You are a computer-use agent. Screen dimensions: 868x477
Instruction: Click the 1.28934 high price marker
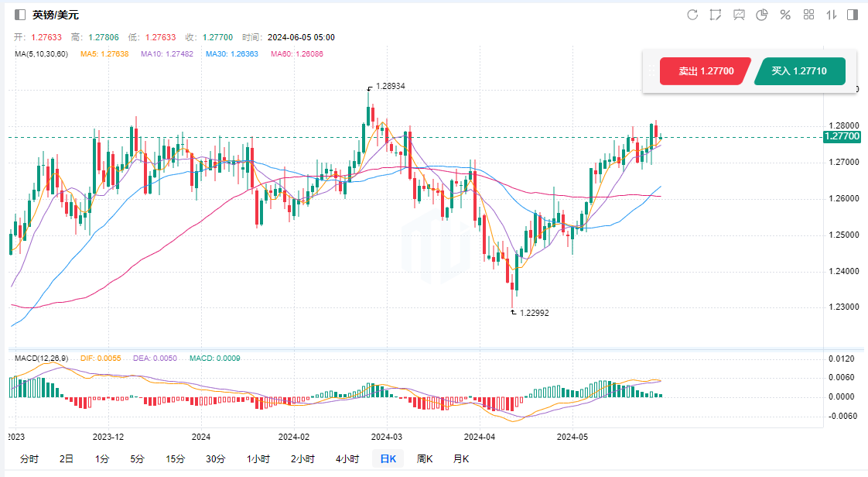(x=390, y=86)
